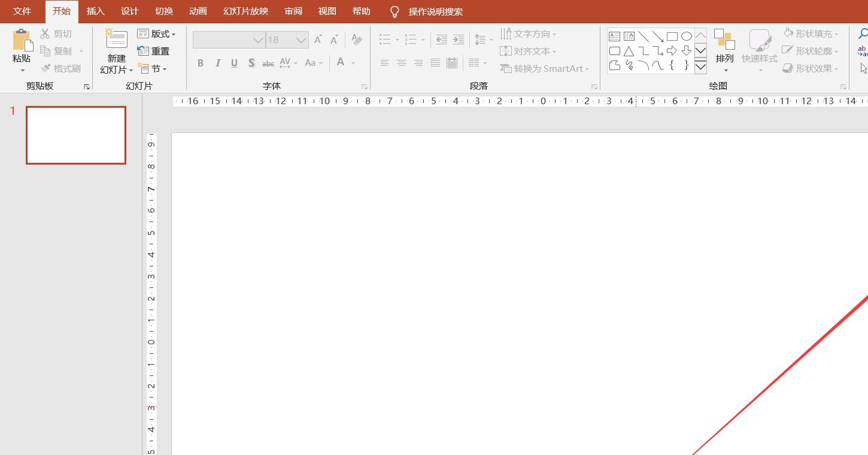Click the New Slide (新建幻灯片) icon
This screenshot has height=455, width=868.
(116, 39)
